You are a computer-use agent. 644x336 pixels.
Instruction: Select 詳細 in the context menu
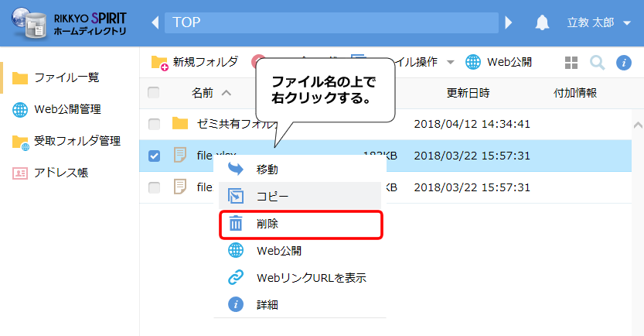(x=300, y=305)
